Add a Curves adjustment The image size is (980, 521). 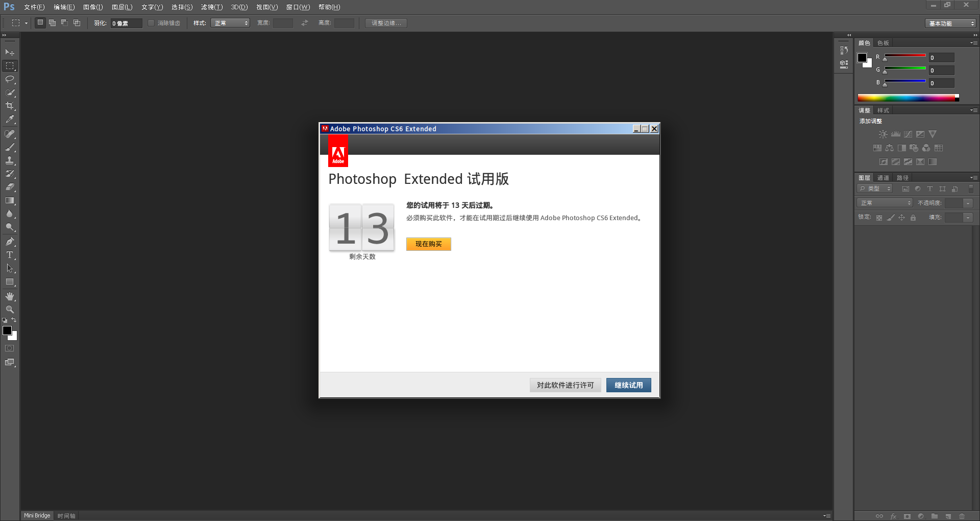[x=908, y=134]
